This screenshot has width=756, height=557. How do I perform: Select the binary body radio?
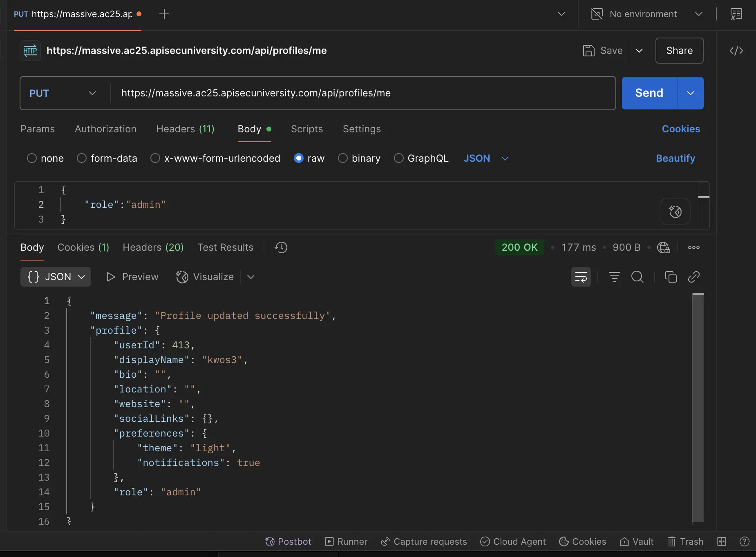343,158
